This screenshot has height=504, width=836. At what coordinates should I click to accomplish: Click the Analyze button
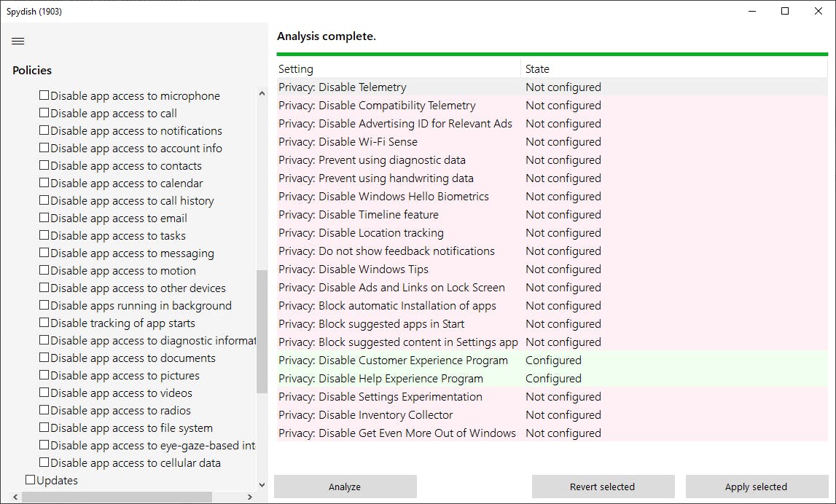[x=345, y=487]
